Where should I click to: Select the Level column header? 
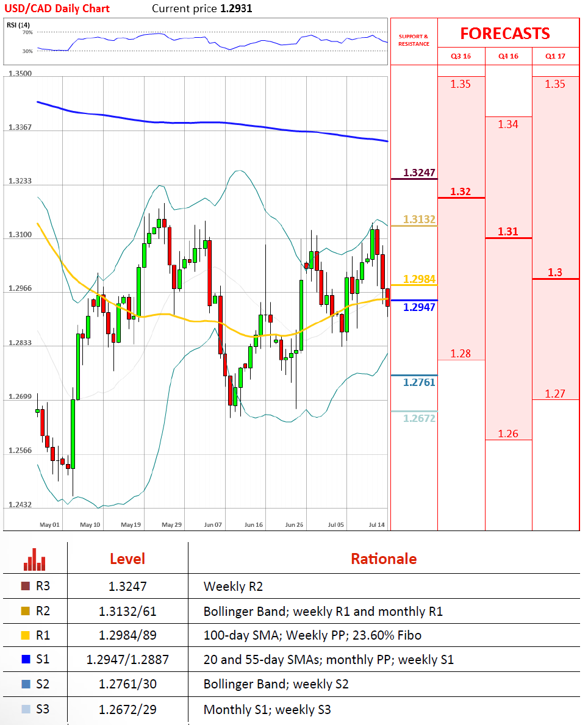click(x=127, y=559)
